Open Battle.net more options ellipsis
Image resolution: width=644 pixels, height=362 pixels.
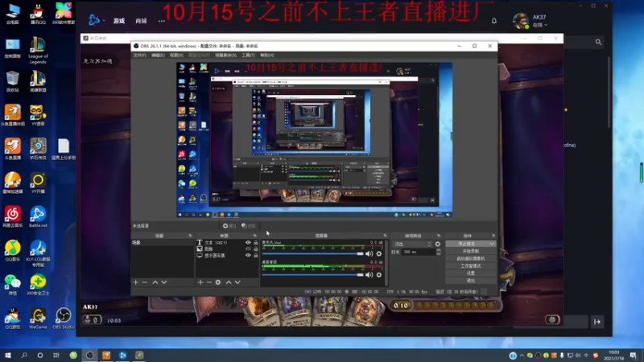click(162, 21)
